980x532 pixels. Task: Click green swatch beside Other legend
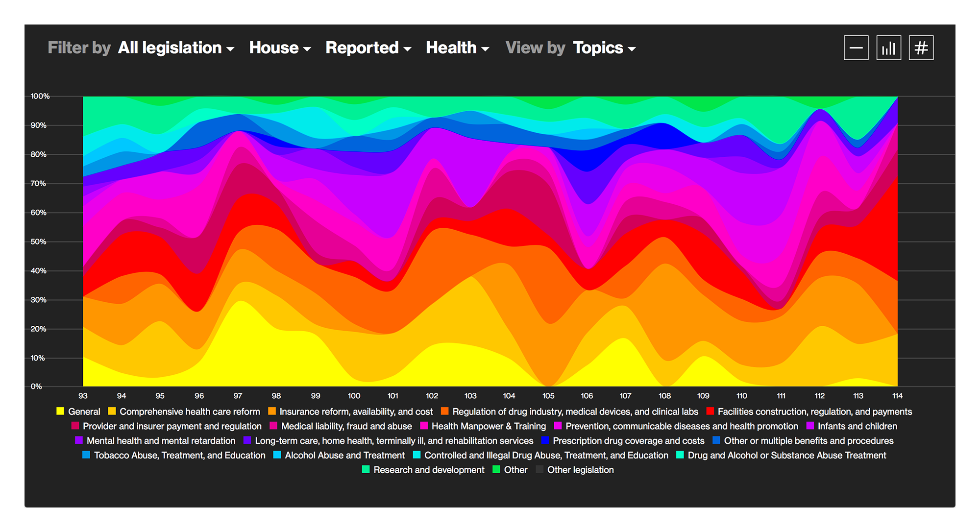click(496, 470)
